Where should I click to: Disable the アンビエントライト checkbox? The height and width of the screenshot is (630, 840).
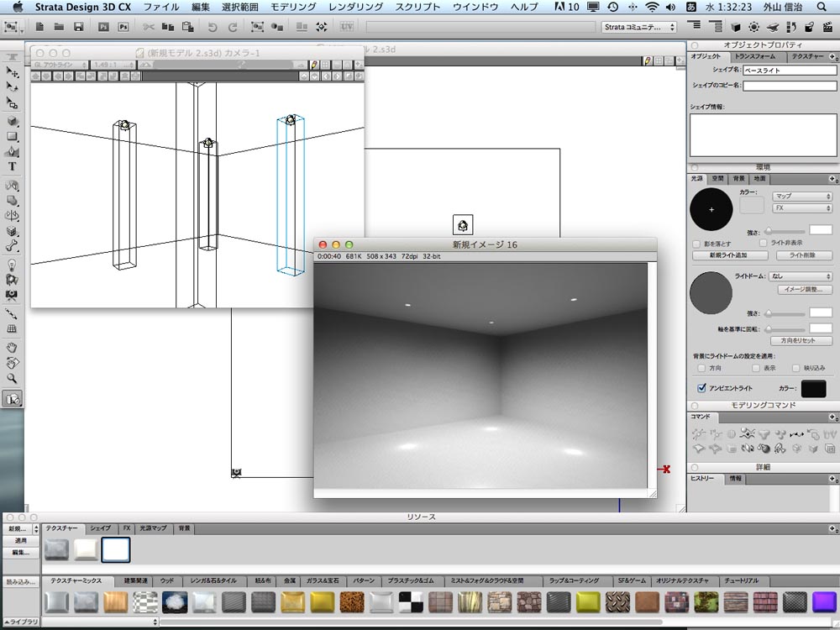tap(702, 389)
